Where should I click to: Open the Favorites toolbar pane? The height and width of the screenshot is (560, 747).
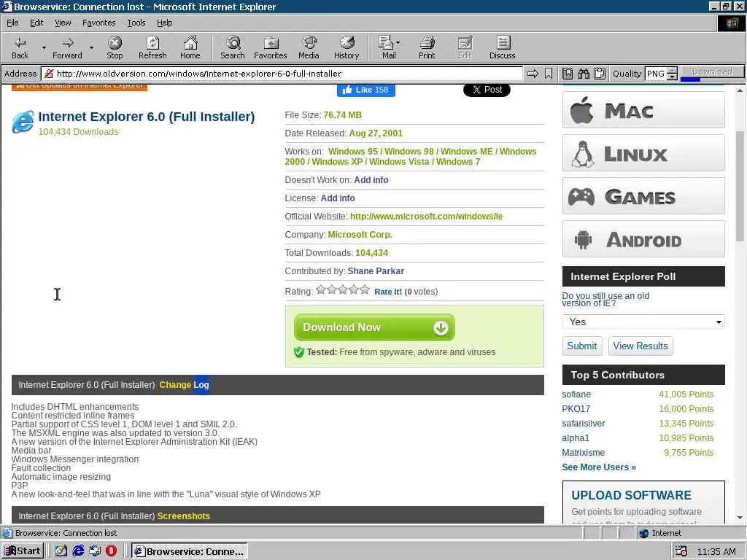click(x=271, y=47)
